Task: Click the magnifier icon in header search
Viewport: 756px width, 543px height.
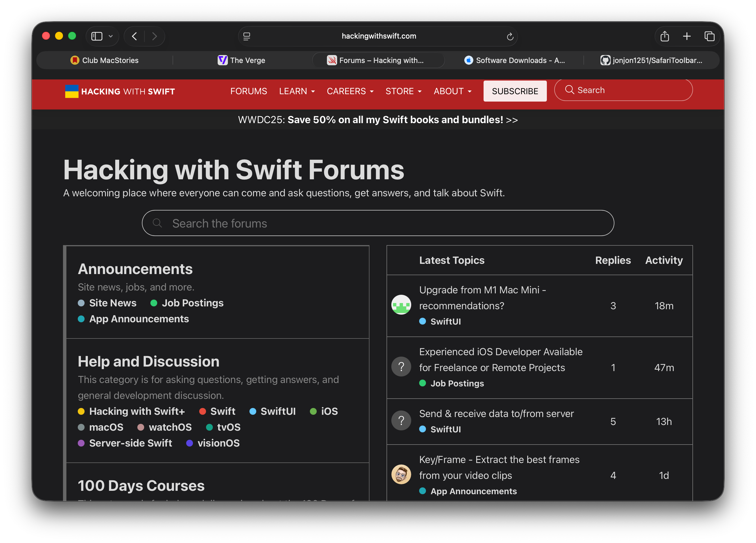Action: pyautogui.click(x=569, y=90)
